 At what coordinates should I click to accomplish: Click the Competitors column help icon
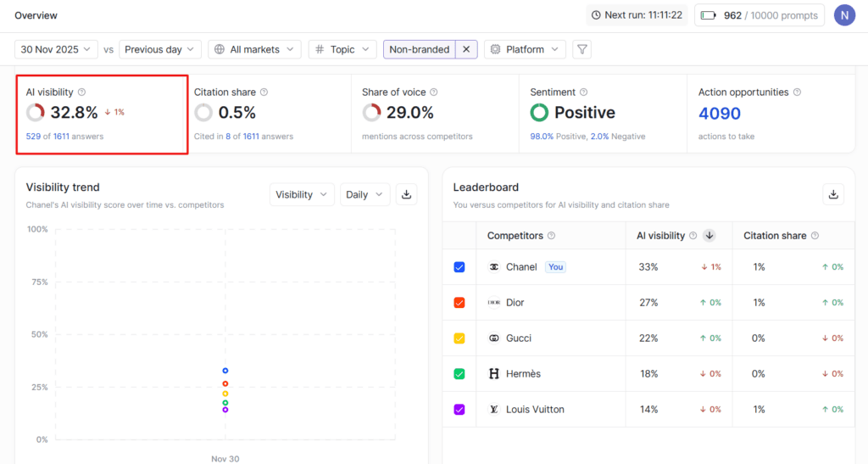coord(551,235)
